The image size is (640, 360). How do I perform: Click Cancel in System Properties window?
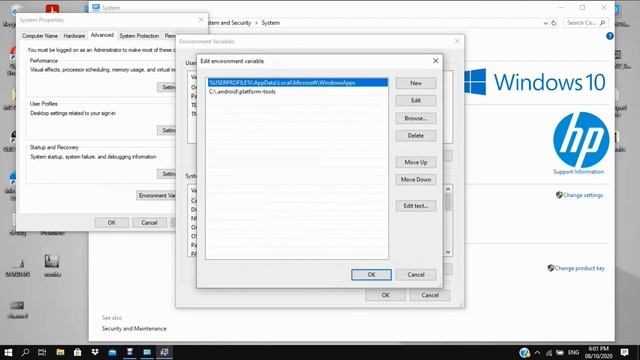pos(149,223)
